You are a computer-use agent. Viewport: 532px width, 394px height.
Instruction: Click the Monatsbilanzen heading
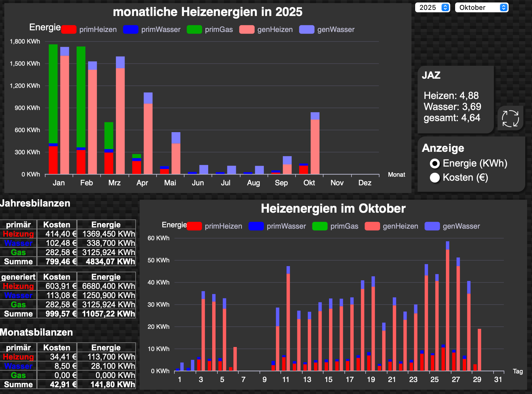[36, 332]
